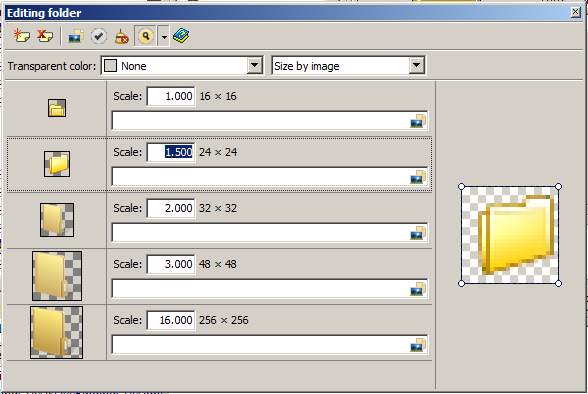Click the Scale field showing 2.000
This screenshot has height=394, width=588.
click(171, 208)
